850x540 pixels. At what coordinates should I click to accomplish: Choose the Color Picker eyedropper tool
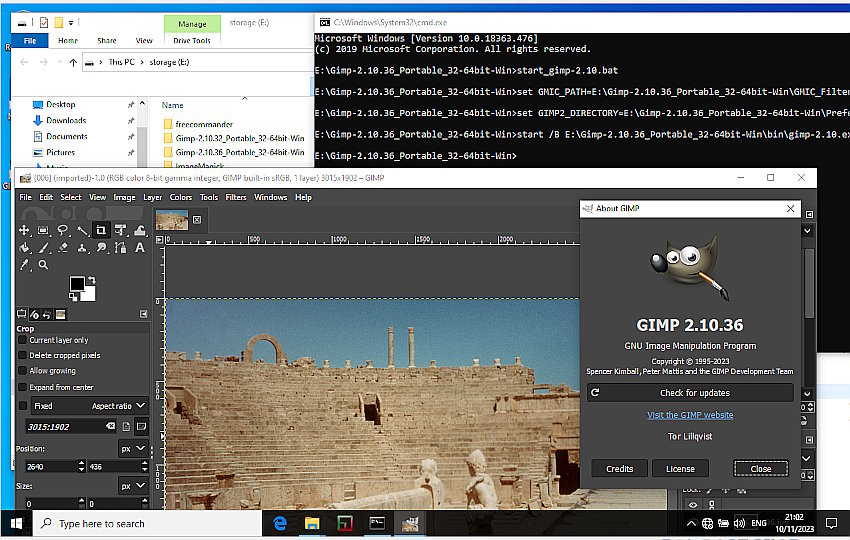[x=24, y=265]
